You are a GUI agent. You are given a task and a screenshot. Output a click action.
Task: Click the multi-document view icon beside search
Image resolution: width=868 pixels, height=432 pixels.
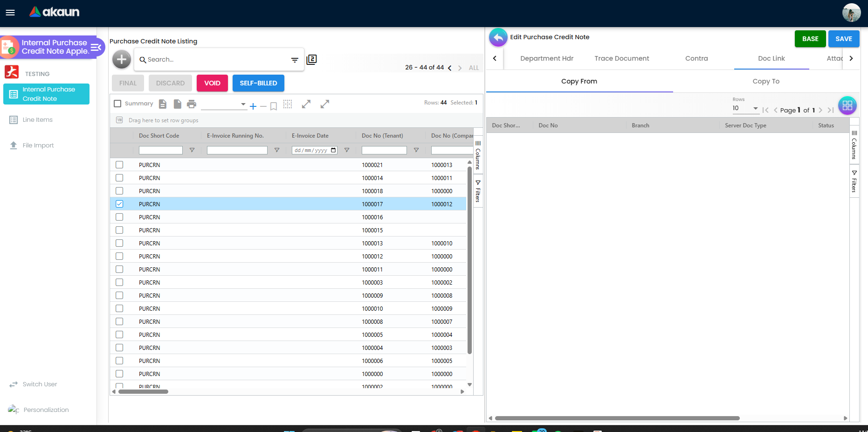pyautogui.click(x=312, y=60)
